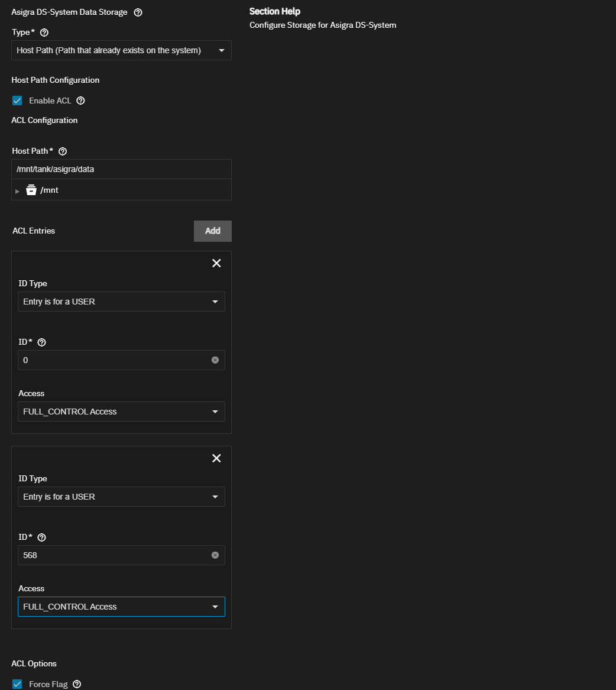Open the second entry's Access dropdown
Screen dimensions: 616x690
coord(121,607)
